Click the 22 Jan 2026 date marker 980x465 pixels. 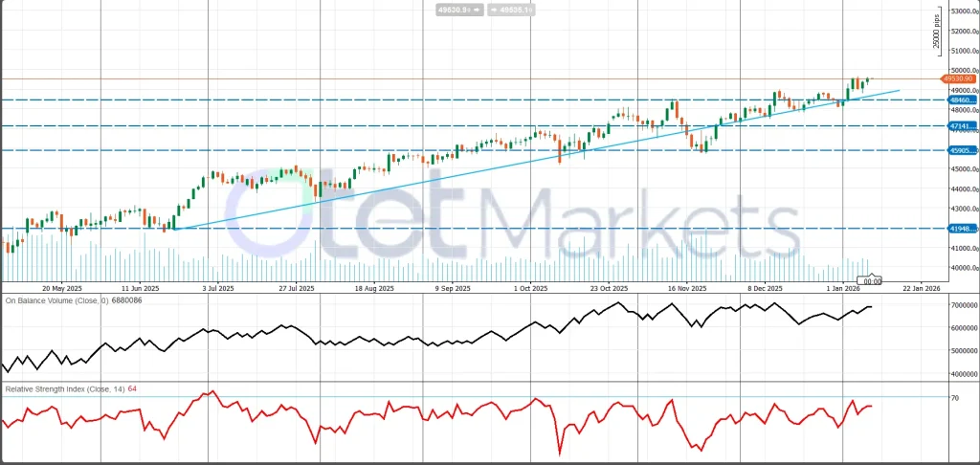point(920,287)
